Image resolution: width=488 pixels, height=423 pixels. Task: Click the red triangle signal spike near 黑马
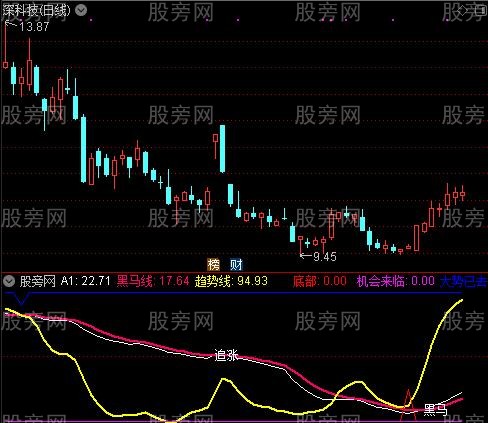[408, 405]
